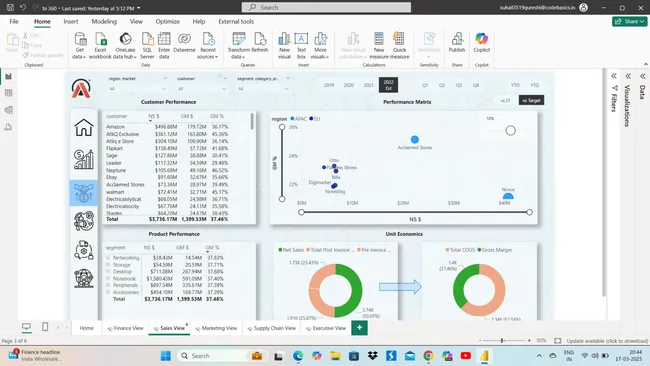Viewport: 650px width, 366px height.
Task: Click the GM % axis range slider's upper handle
Action: pyautogui.click(x=282, y=127)
